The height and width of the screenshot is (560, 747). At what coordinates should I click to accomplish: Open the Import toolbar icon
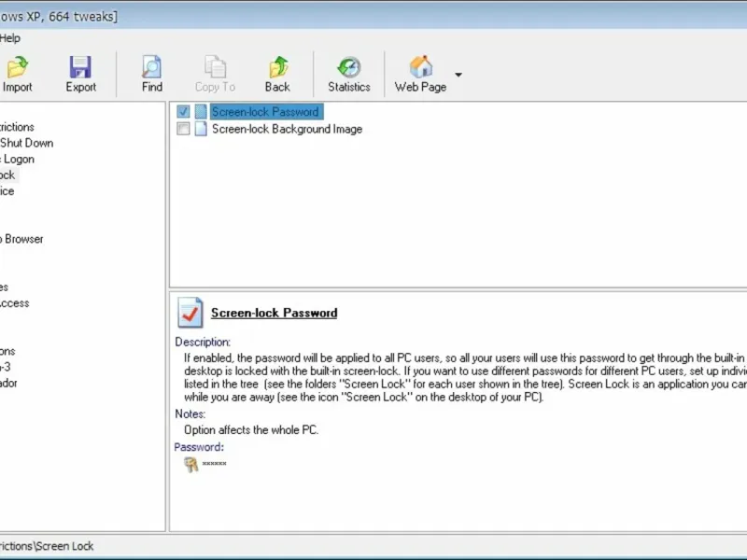(x=17, y=67)
